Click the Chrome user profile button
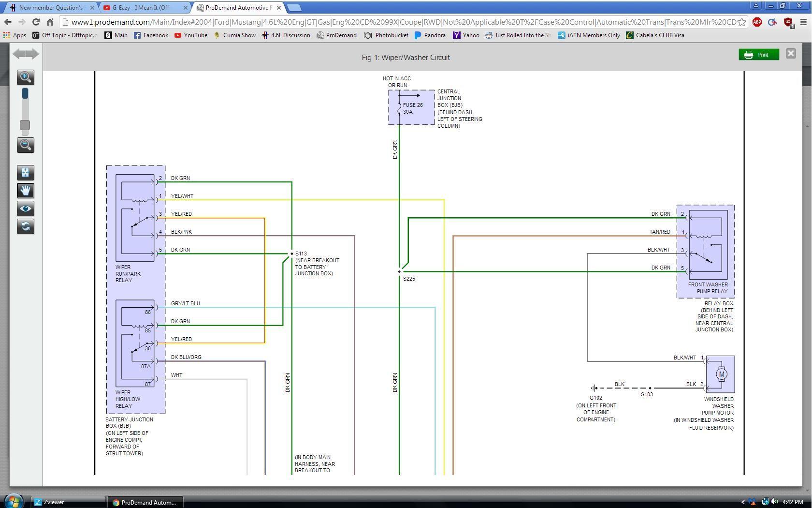This screenshot has width=812, height=508. click(755, 6)
